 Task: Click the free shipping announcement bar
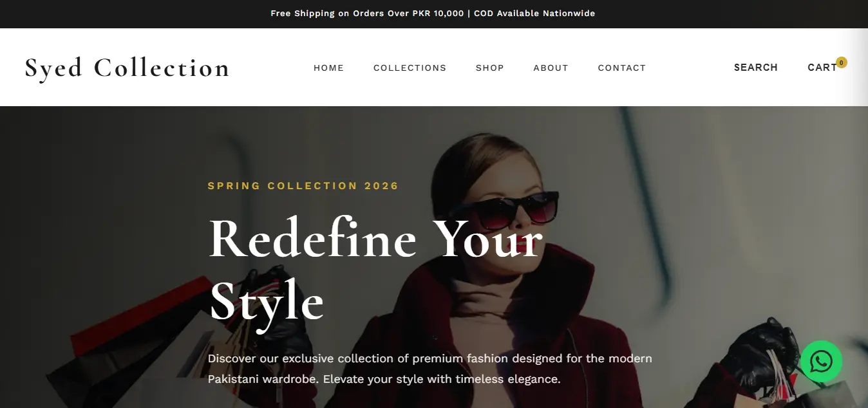pos(434,13)
